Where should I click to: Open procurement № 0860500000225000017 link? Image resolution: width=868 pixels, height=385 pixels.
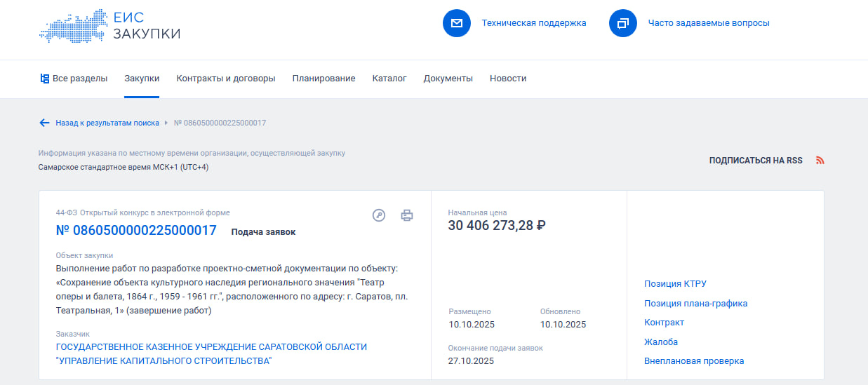pyautogui.click(x=136, y=230)
